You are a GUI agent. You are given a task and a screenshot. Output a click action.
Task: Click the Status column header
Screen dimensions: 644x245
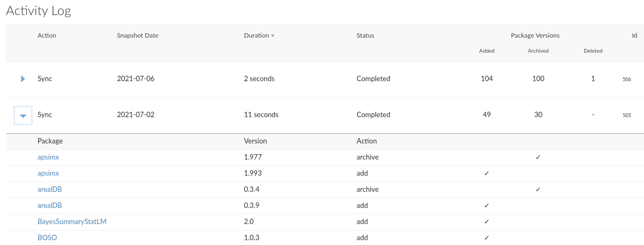(x=366, y=35)
